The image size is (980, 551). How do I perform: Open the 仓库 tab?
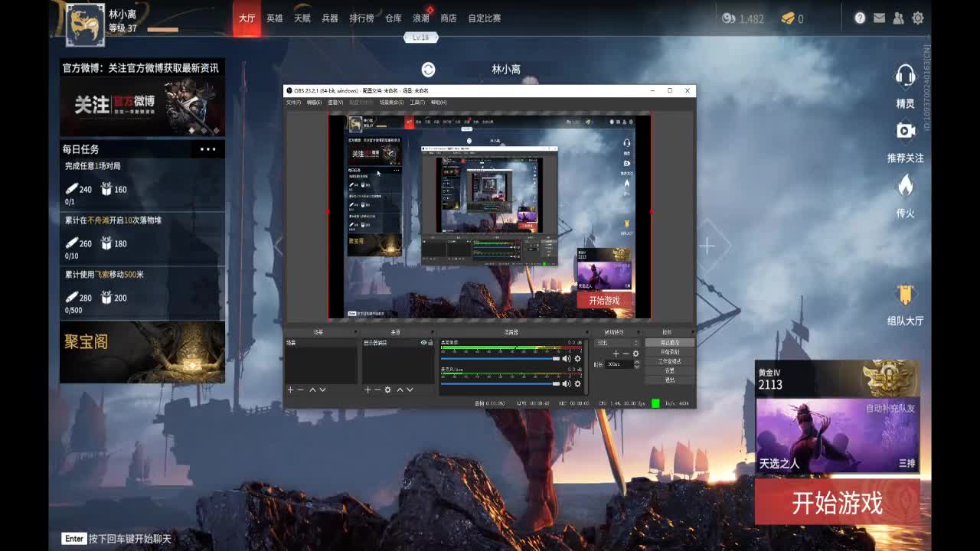394,18
